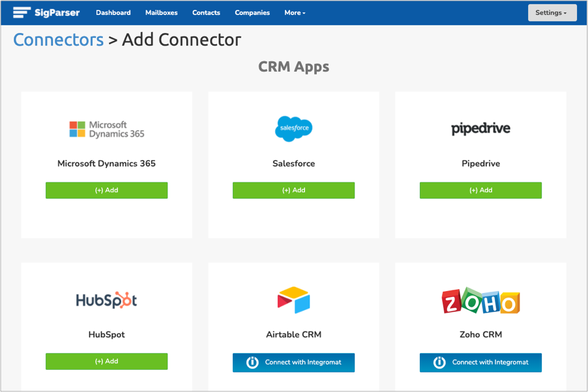Click the Zoho logo
The image size is (588, 392).
point(480,301)
